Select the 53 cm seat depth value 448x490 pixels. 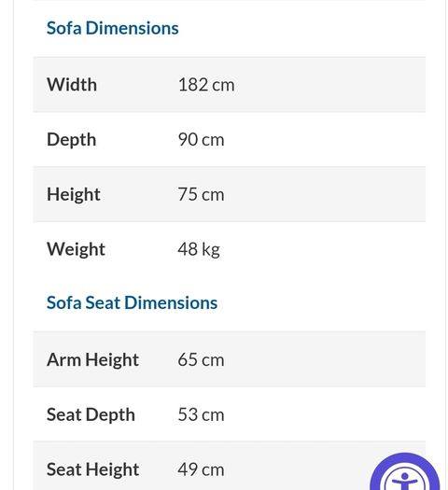pos(201,415)
